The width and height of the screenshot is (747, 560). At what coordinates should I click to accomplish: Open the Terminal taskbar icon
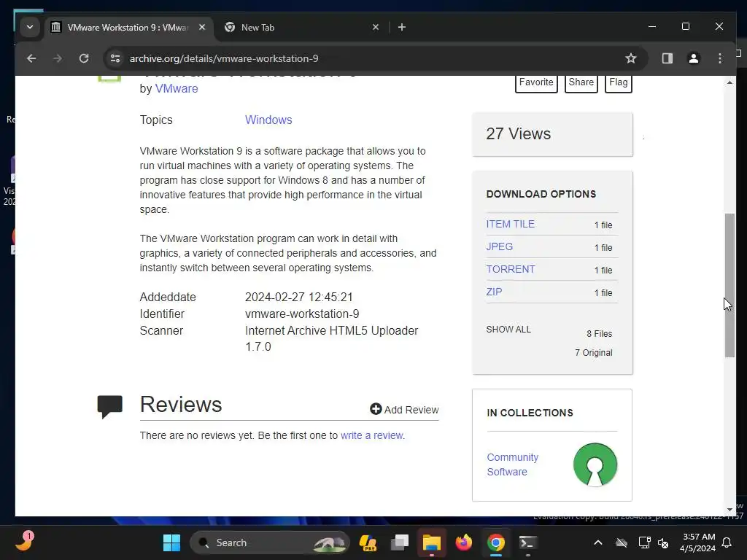click(528, 542)
